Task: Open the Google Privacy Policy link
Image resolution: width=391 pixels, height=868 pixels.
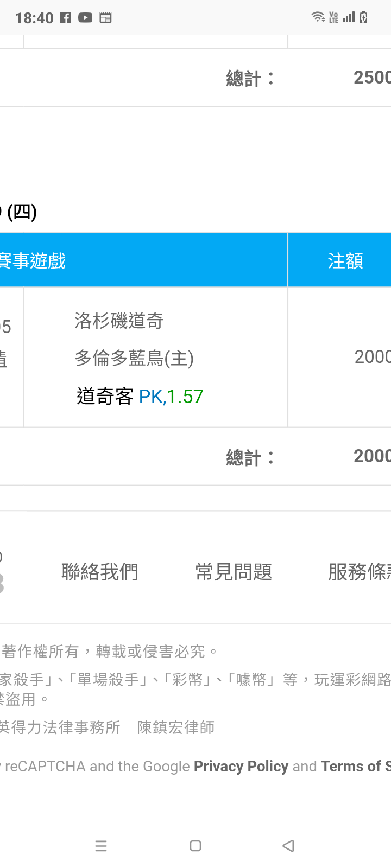Action: coord(241,766)
